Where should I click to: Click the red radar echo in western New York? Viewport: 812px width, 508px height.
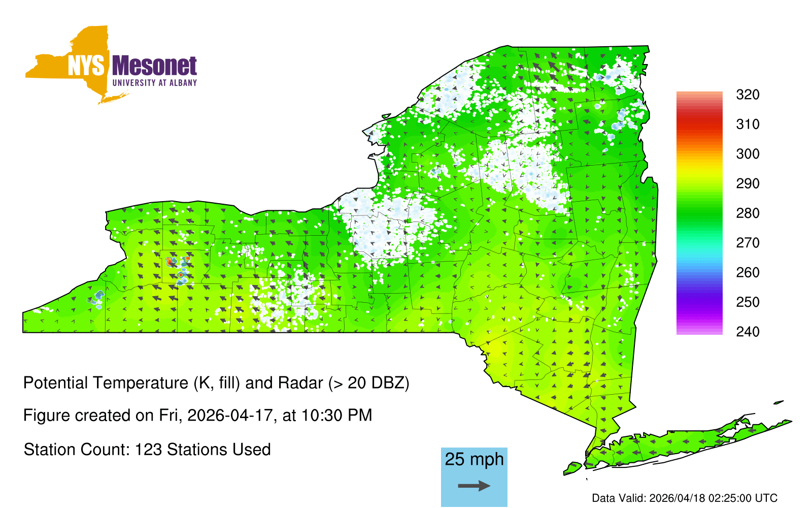(170, 261)
